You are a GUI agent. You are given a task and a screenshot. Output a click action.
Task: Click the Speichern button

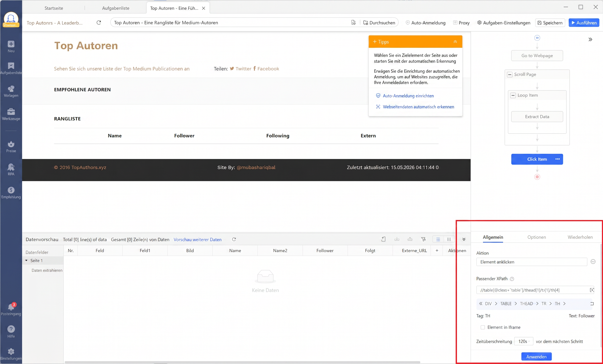[550, 23]
